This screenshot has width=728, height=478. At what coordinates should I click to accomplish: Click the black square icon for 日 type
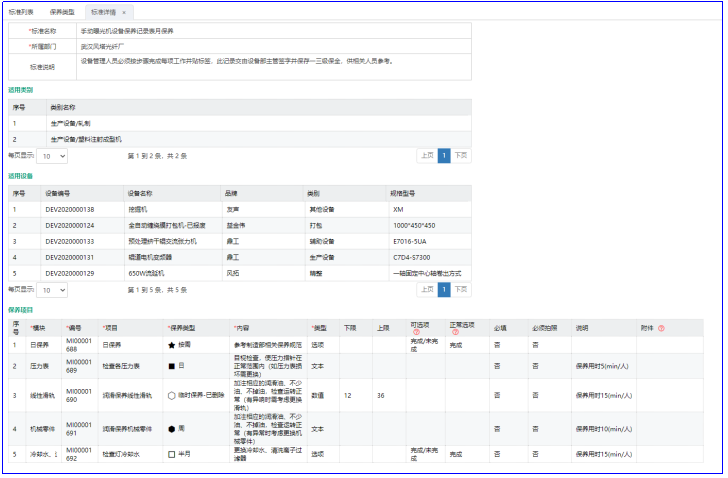[172, 366]
